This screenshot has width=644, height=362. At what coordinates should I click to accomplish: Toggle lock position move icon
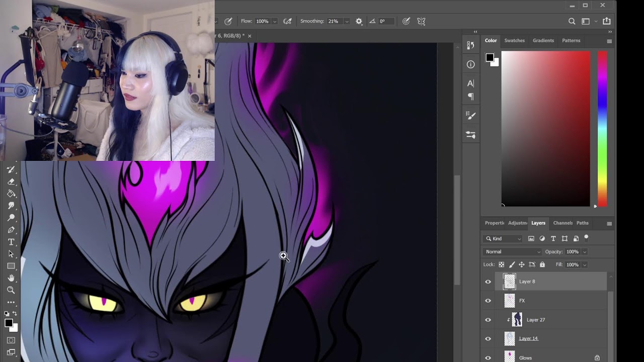(x=522, y=264)
